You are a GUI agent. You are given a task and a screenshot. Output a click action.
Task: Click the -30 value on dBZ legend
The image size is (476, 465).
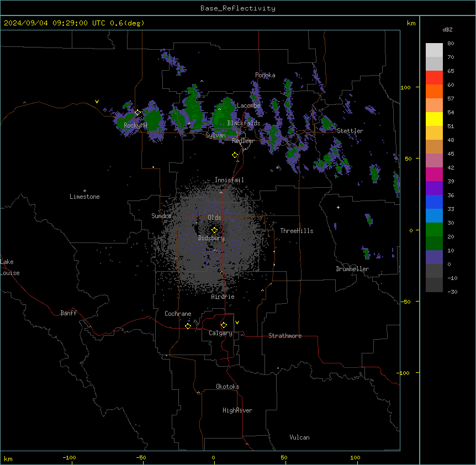click(452, 292)
